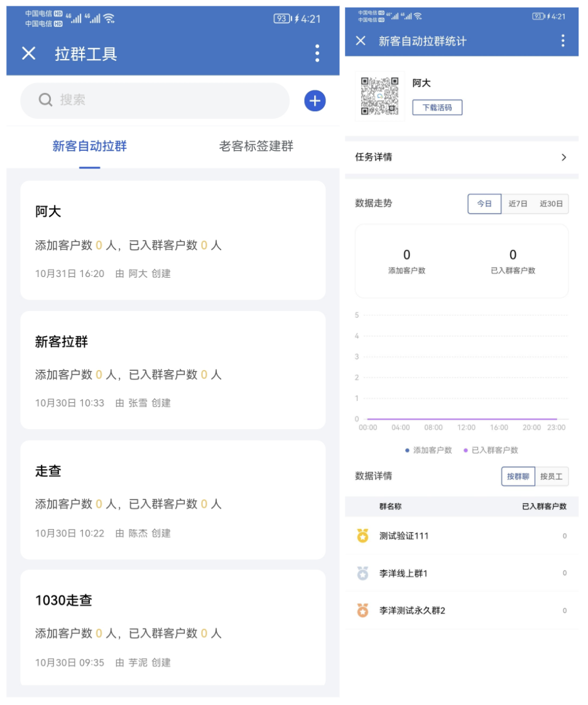Tap the bronze medal icon beside 李洋测试永久群2

(362, 610)
